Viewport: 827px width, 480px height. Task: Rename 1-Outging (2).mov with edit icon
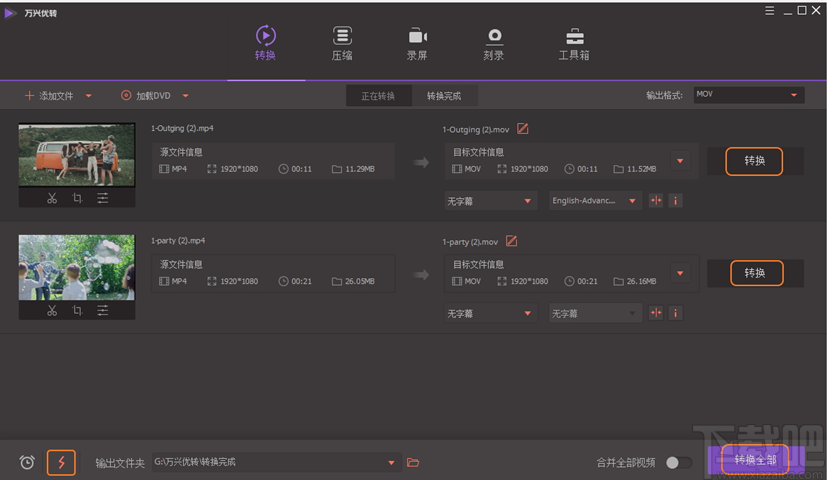point(523,129)
